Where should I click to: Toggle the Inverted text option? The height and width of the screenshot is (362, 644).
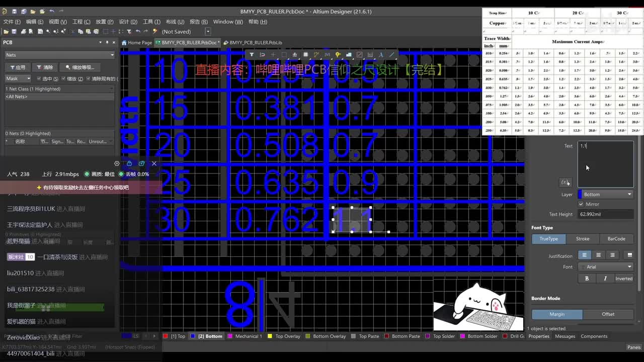(624, 279)
